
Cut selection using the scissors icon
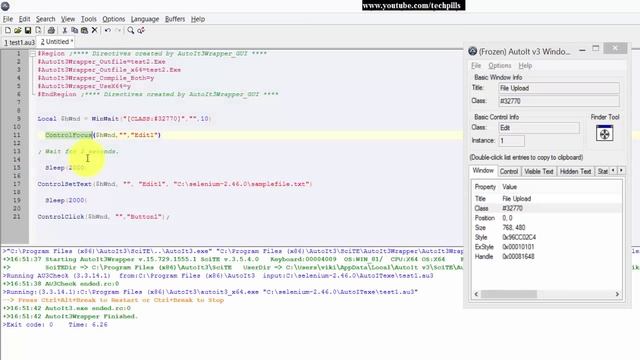(64, 30)
